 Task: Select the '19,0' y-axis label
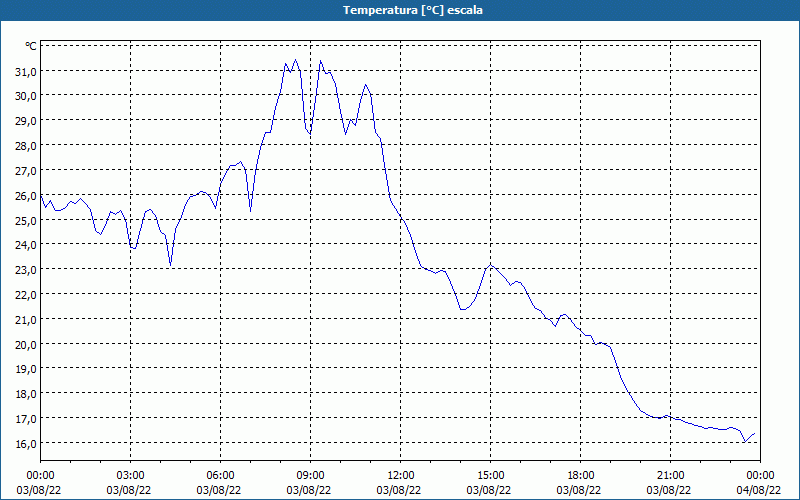tap(26, 369)
